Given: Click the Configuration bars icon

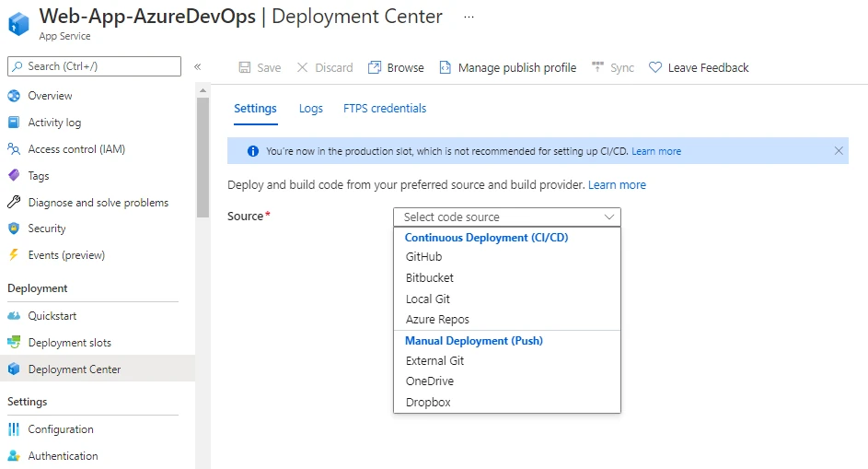Looking at the screenshot, I should pyautogui.click(x=14, y=429).
